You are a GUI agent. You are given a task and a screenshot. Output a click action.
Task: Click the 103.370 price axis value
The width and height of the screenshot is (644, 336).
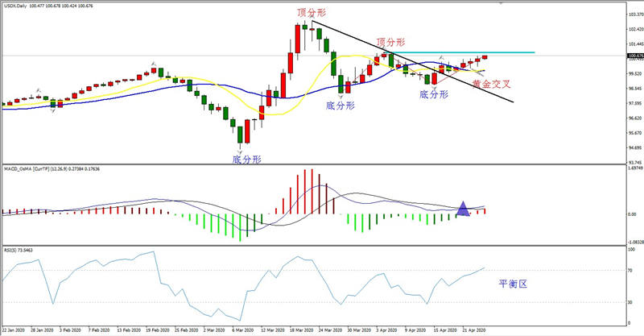click(635, 15)
